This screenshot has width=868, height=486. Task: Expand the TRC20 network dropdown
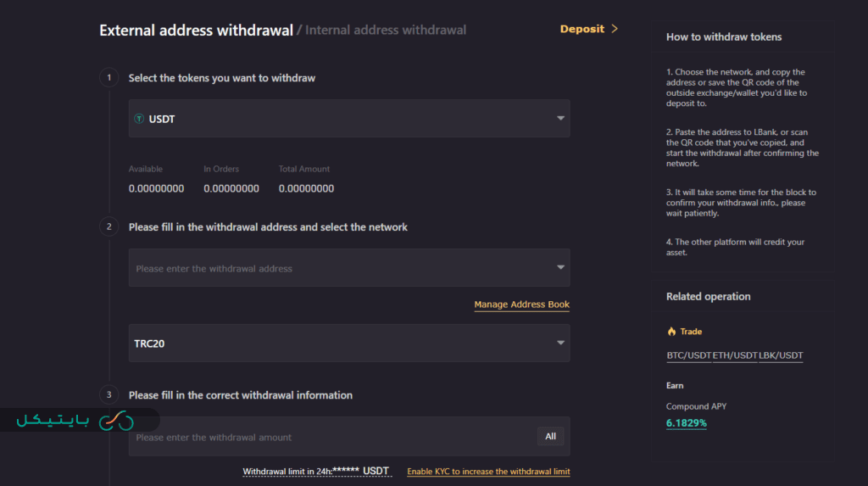[560, 344]
